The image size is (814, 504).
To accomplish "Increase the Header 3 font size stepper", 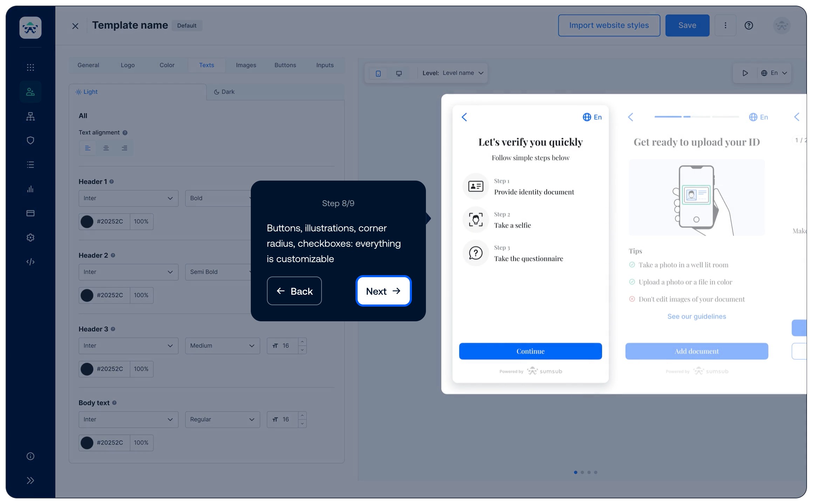I will pos(302,342).
